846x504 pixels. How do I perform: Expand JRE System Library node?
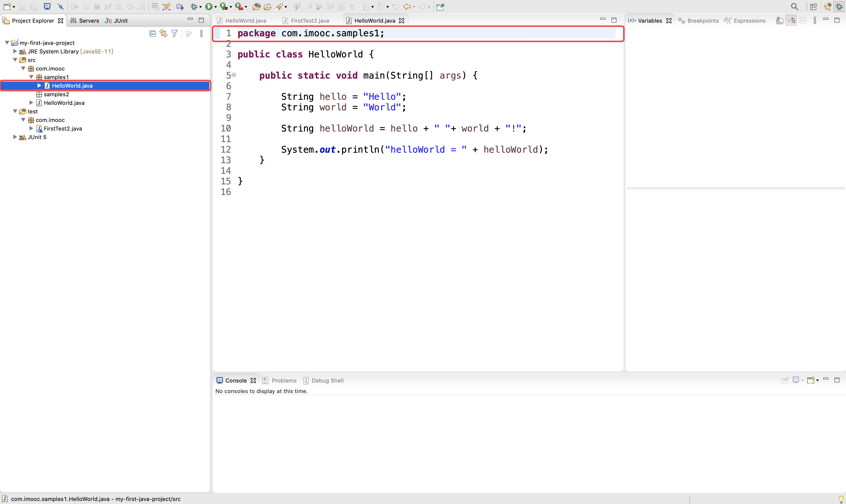pyautogui.click(x=15, y=51)
